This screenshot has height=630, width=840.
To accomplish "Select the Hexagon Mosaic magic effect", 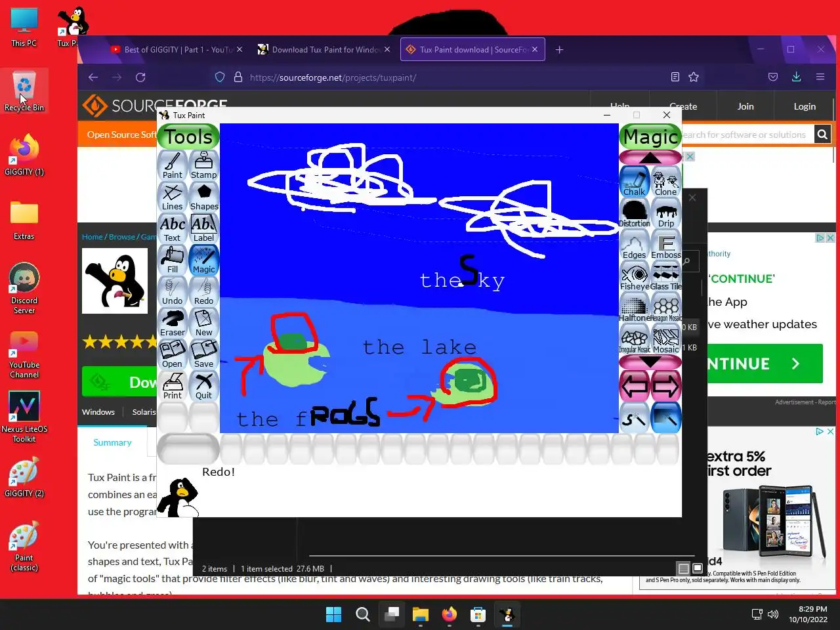I will coord(665,308).
